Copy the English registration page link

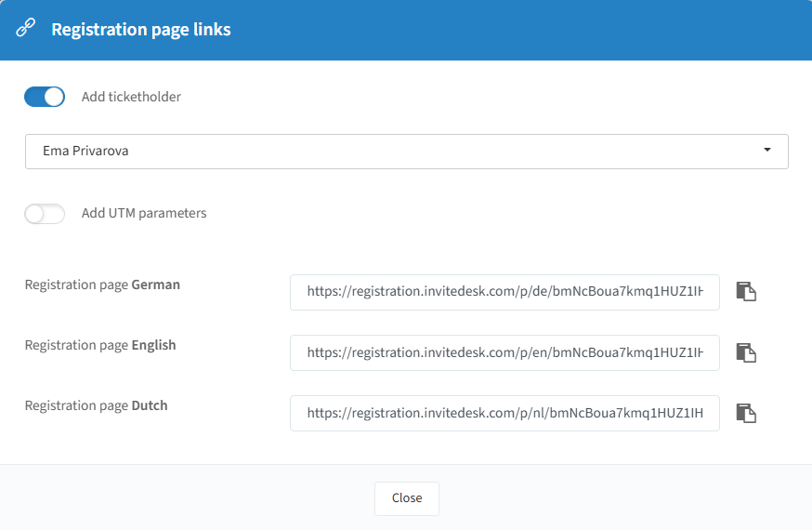(746, 352)
